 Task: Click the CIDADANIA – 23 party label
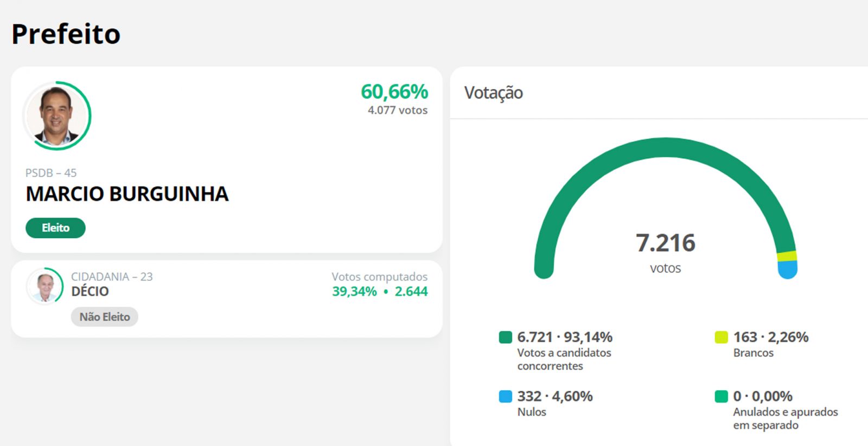112,277
